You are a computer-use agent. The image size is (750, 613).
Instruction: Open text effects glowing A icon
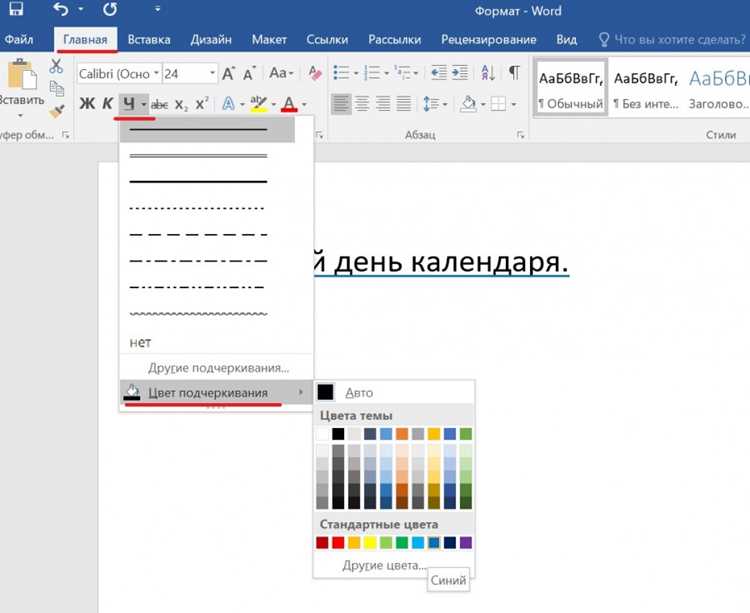click(229, 104)
